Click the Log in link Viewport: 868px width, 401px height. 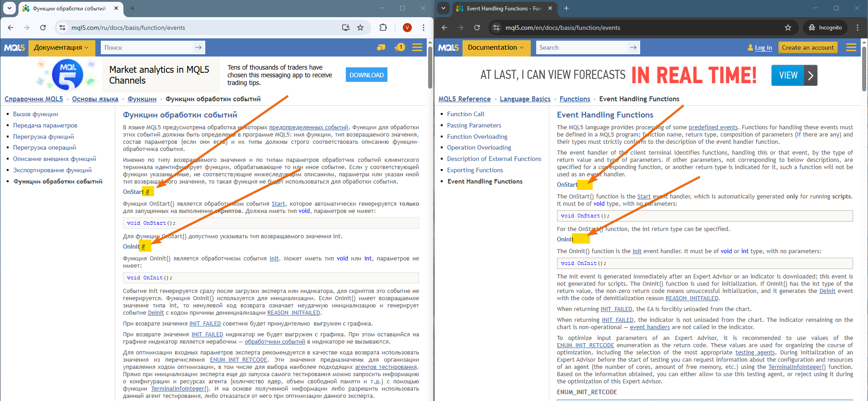(x=763, y=48)
